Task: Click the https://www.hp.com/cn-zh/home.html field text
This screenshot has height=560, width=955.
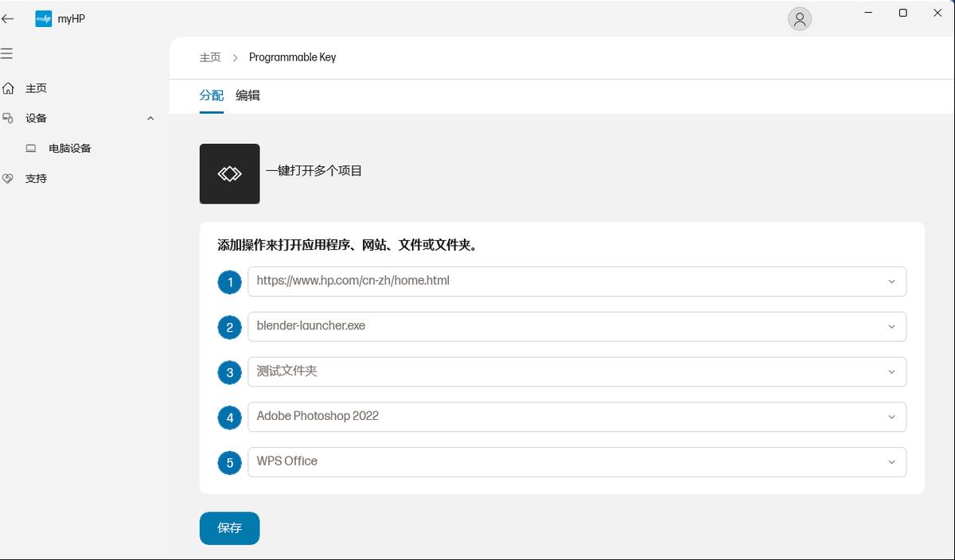Action: tap(353, 281)
